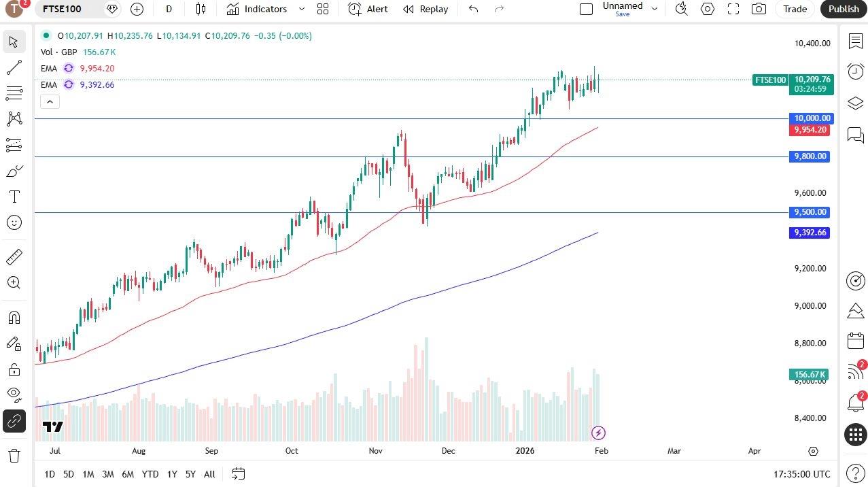The image size is (868, 487).
Task: Open the Watchlist panel icon
Action: (855, 41)
